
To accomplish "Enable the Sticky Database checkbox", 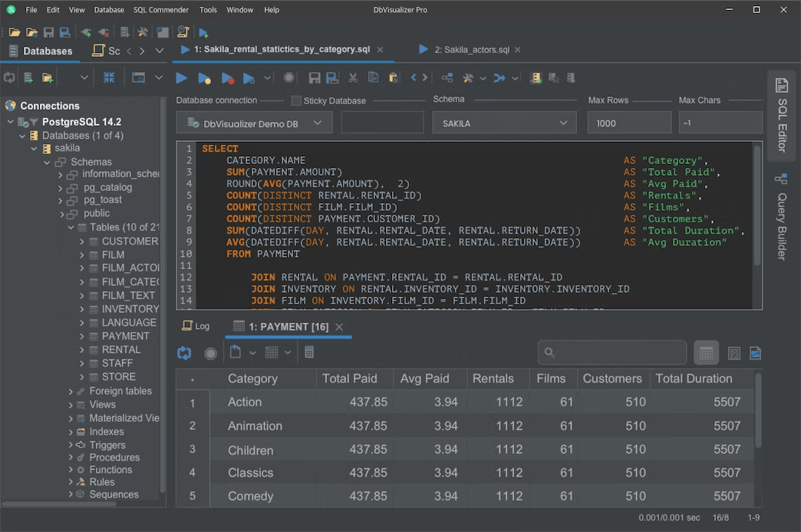I will pyautogui.click(x=296, y=100).
